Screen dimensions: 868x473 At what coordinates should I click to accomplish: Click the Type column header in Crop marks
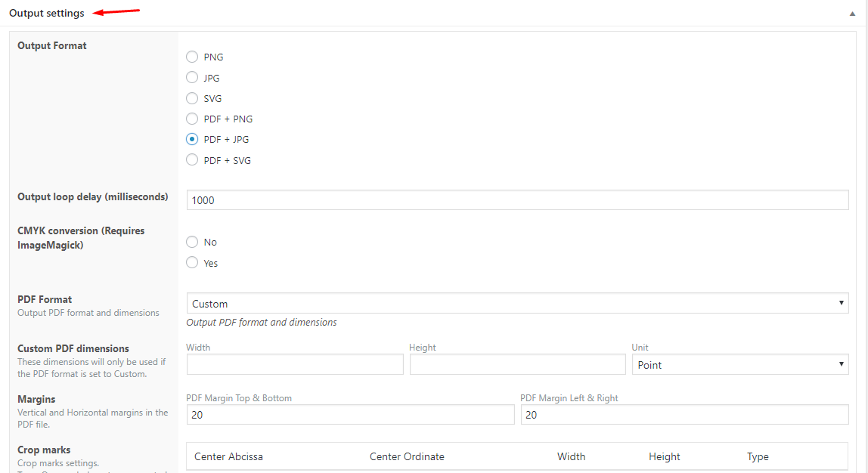(x=758, y=456)
